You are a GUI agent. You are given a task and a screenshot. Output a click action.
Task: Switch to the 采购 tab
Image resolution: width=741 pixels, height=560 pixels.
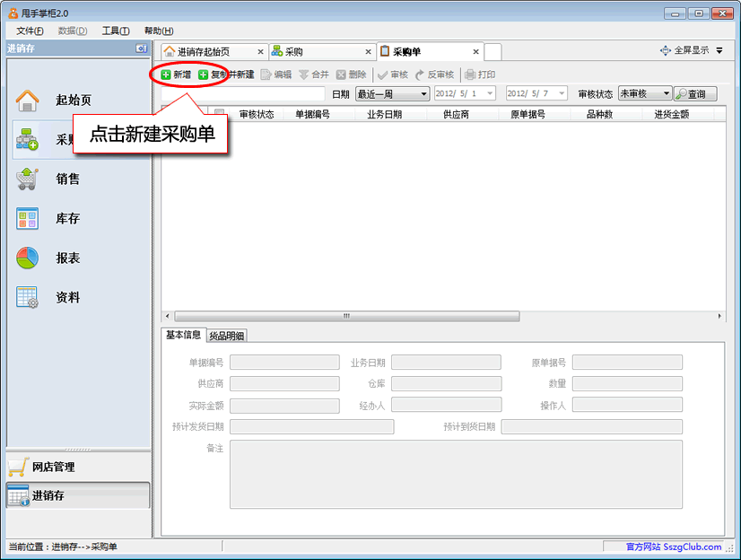pos(322,51)
